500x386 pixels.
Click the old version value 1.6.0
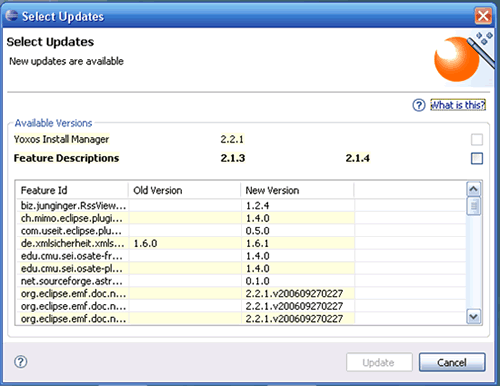tap(145, 243)
